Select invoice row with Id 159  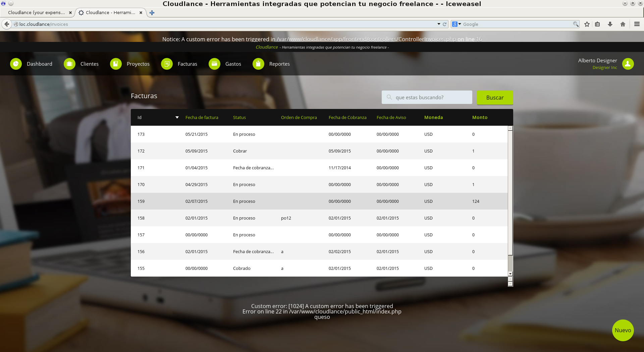click(319, 201)
